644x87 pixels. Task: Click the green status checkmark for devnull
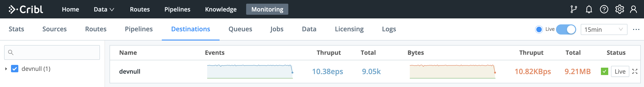point(604,71)
